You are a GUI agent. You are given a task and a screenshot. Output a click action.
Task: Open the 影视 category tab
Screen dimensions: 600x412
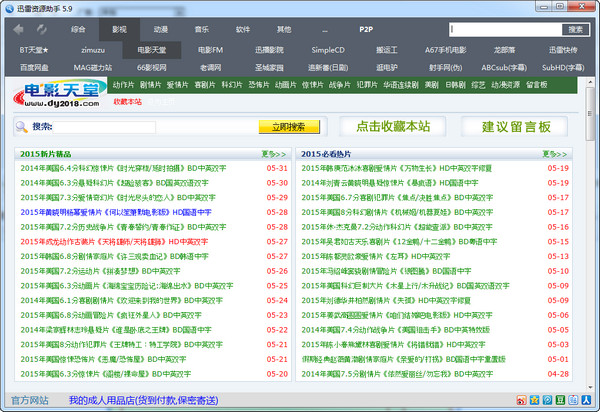pyautogui.click(x=120, y=30)
